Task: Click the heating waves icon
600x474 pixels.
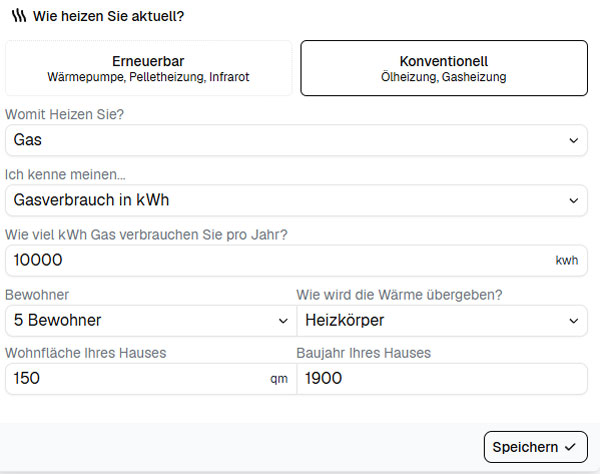Action: (x=18, y=16)
